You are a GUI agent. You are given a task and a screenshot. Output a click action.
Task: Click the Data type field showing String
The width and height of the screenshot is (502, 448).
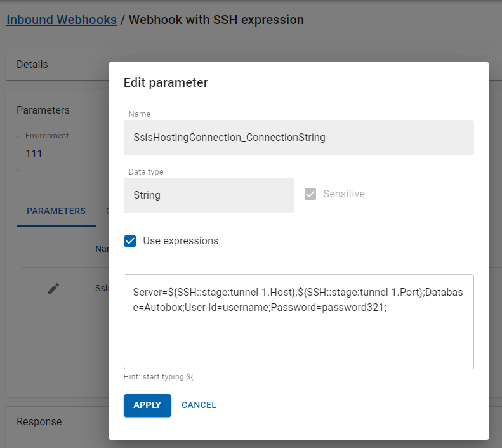[208, 195]
